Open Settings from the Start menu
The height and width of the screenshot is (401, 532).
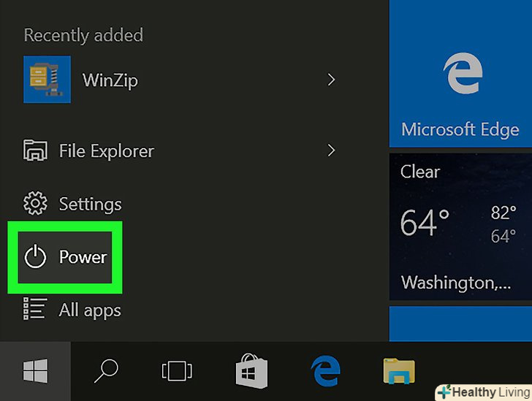72,204
